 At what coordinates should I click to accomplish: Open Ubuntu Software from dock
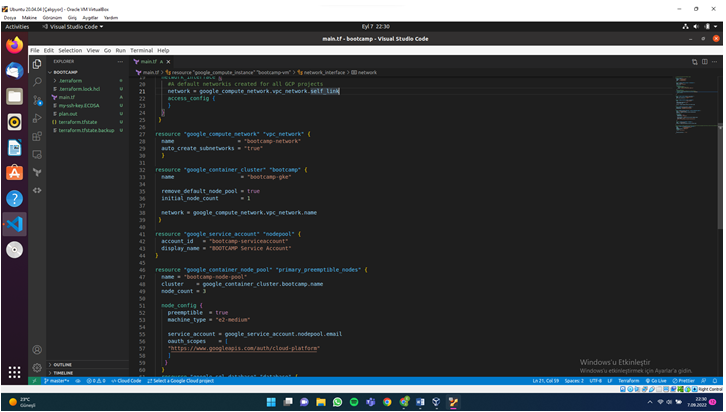(14, 173)
